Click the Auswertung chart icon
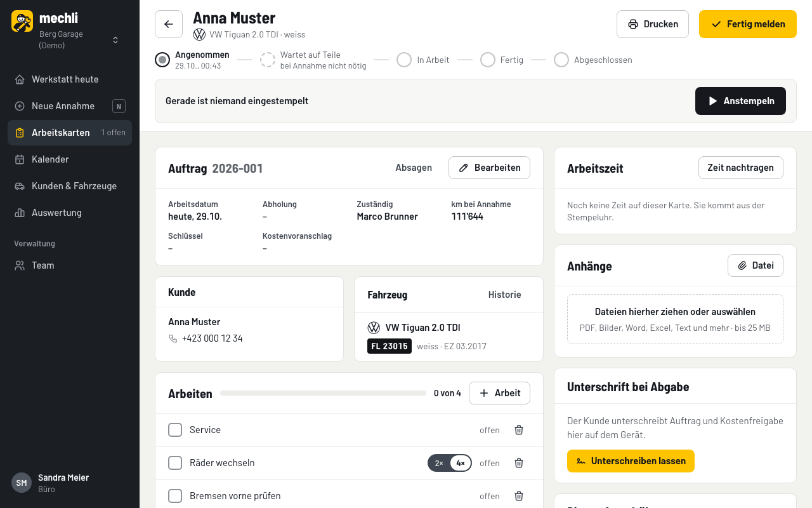The image size is (812, 508). 20,213
